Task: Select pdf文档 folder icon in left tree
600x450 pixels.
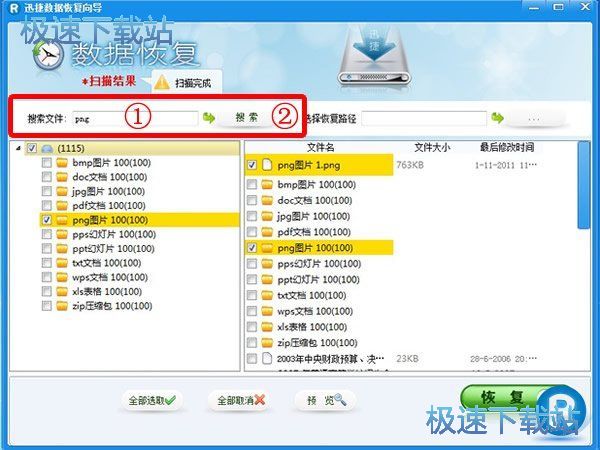Action: [62, 205]
